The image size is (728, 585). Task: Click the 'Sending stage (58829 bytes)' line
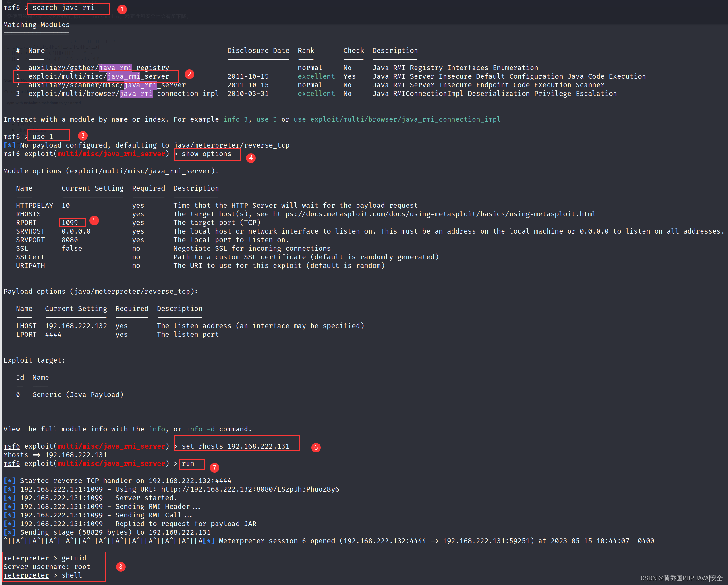coord(107,532)
